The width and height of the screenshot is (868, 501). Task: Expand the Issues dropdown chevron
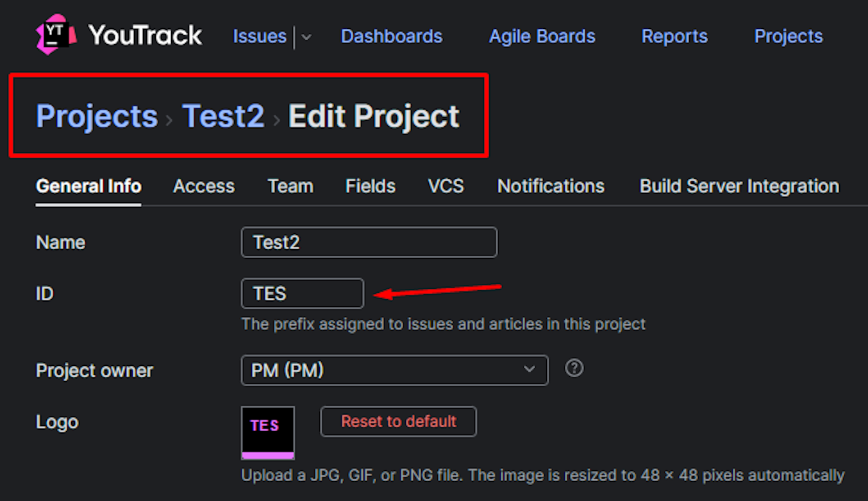[306, 37]
